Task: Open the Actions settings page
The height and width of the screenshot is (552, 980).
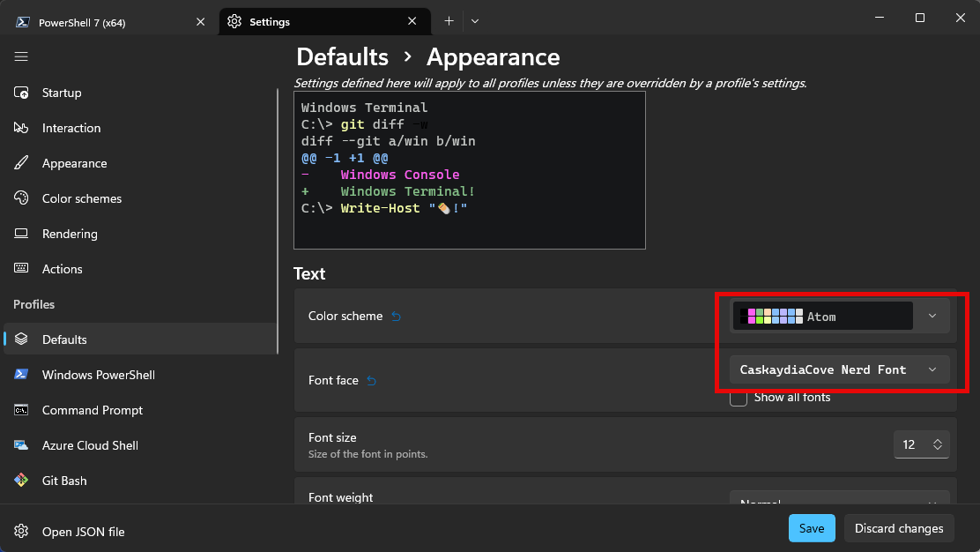Action: tap(140, 269)
